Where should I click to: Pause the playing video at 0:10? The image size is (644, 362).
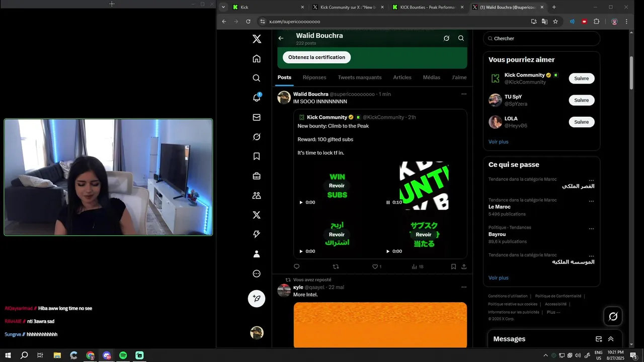coord(388,202)
